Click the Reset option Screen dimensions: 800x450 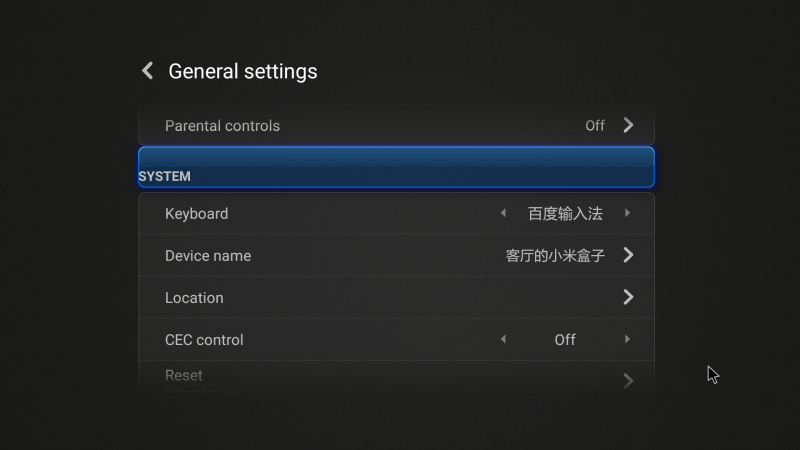[x=184, y=376]
